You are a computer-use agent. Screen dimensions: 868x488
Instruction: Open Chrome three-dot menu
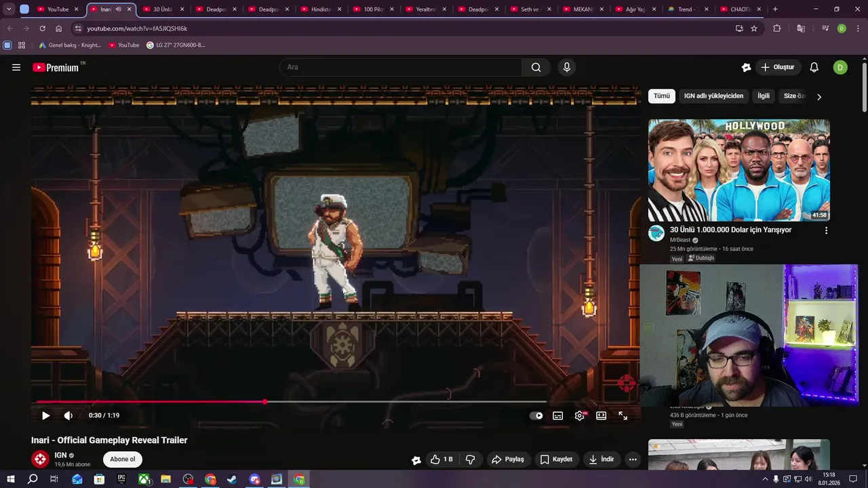859,28
